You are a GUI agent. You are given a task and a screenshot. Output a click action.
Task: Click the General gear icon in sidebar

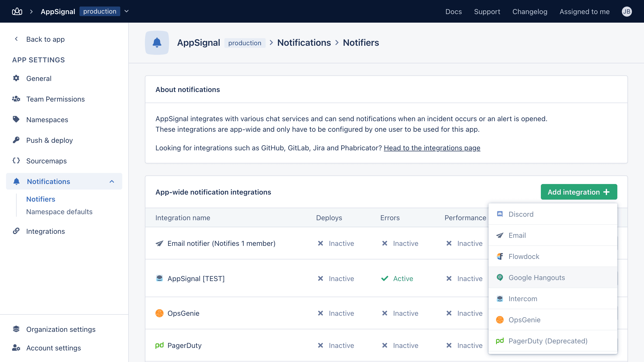[16, 78]
